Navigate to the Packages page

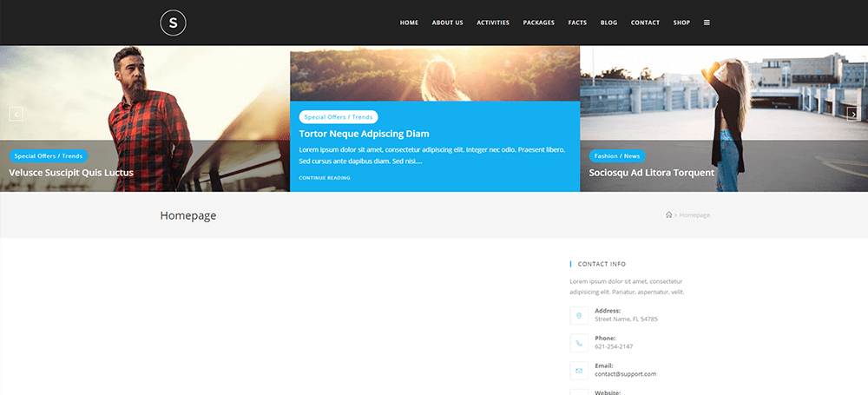[x=539, y=23]
